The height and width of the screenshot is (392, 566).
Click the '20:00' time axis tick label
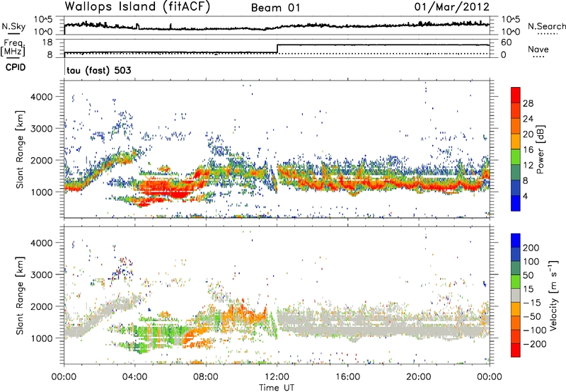(418, 377)
